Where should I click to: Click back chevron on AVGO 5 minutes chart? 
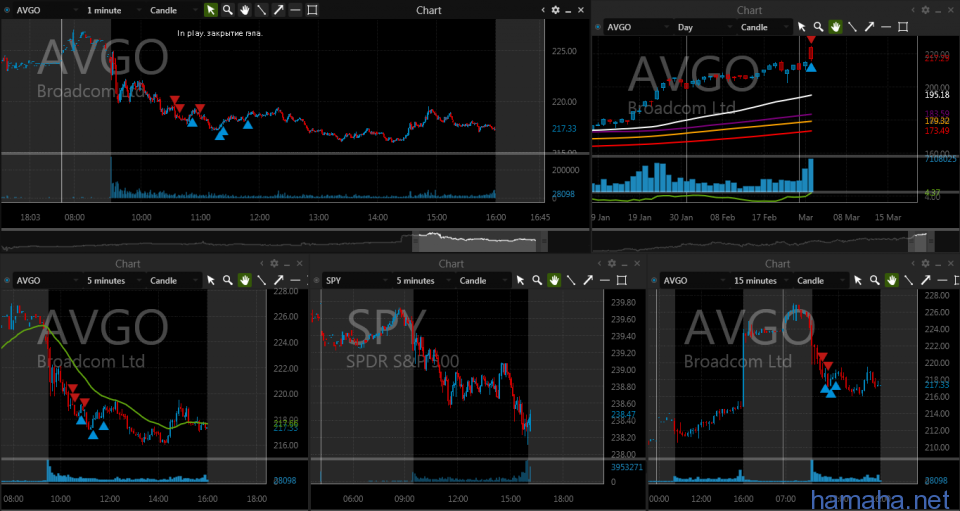(262, 263)
